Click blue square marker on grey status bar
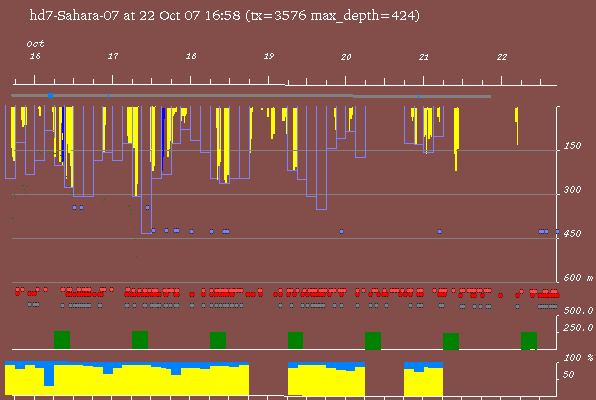This screenshot has height=400, width=596. click(50, 95)
